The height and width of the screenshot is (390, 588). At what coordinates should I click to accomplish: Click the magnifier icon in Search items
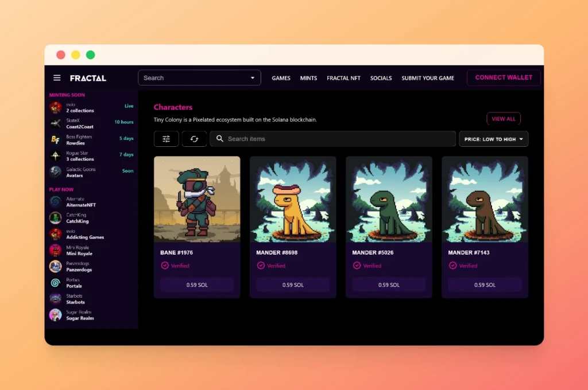pos(220,139)
